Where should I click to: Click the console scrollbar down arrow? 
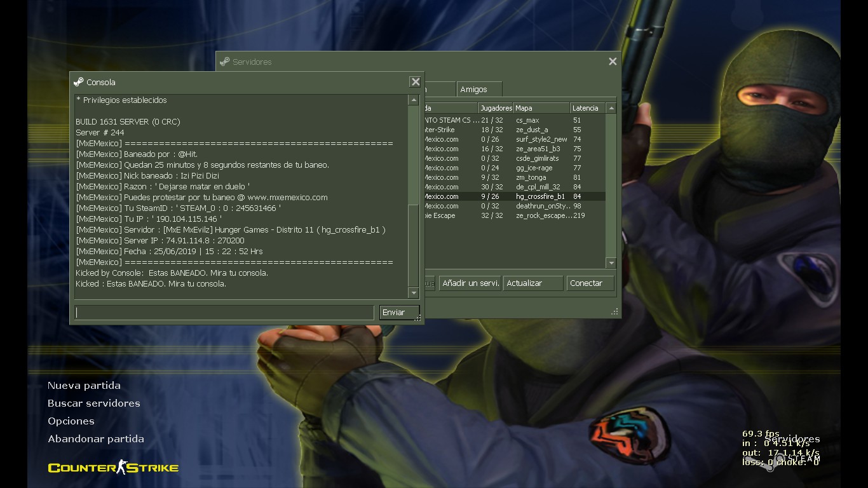point(414,293)
